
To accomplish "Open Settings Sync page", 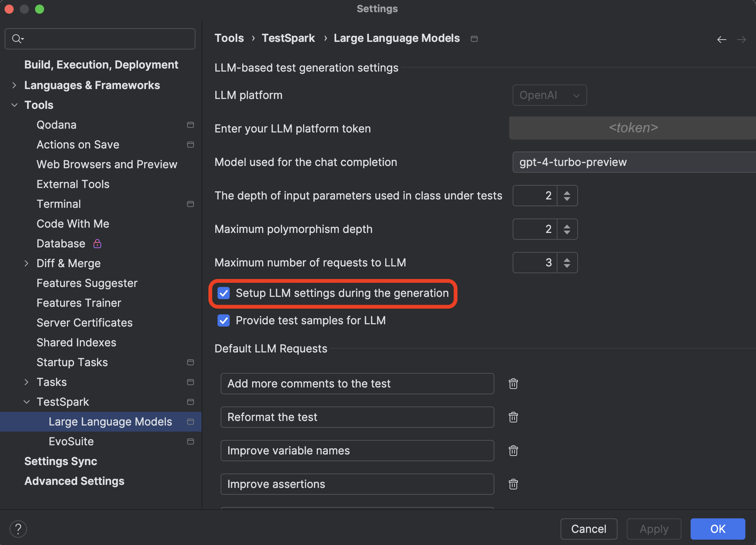I will pyautogui.click(x=61, y=461).
